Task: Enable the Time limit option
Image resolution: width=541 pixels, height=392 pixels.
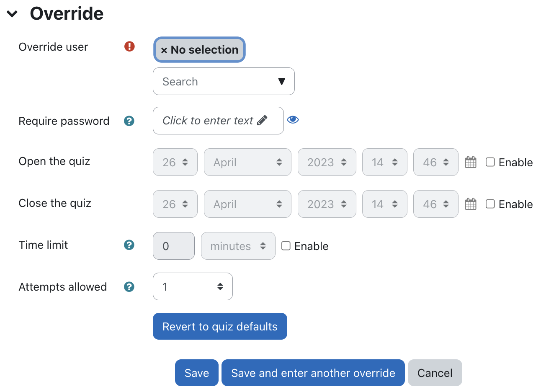Action: pos(286,246)
